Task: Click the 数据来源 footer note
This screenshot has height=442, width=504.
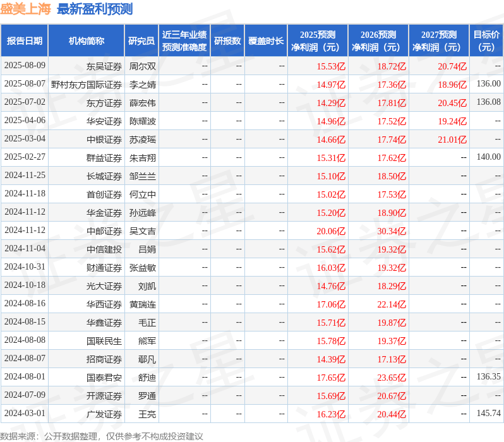Action: (x=102, y=436)
